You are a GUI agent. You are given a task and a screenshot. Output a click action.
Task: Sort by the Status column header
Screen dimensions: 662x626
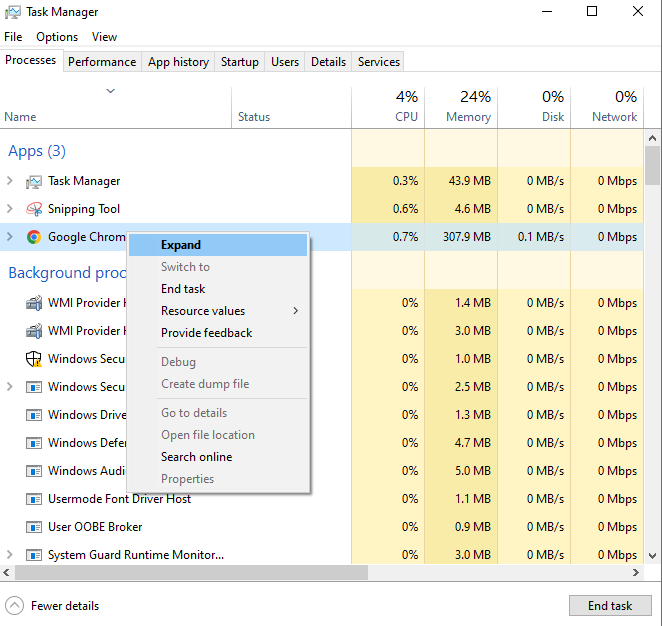coord(291,108)
